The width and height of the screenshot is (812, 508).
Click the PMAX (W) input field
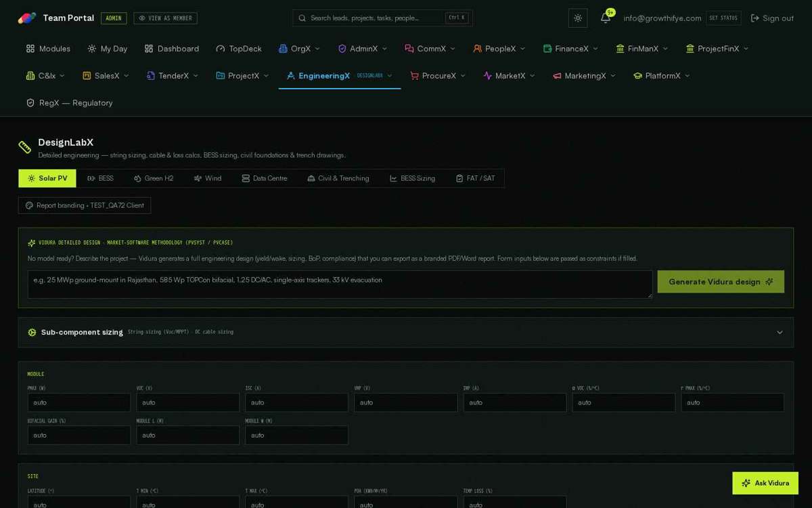tap(79, 402)
